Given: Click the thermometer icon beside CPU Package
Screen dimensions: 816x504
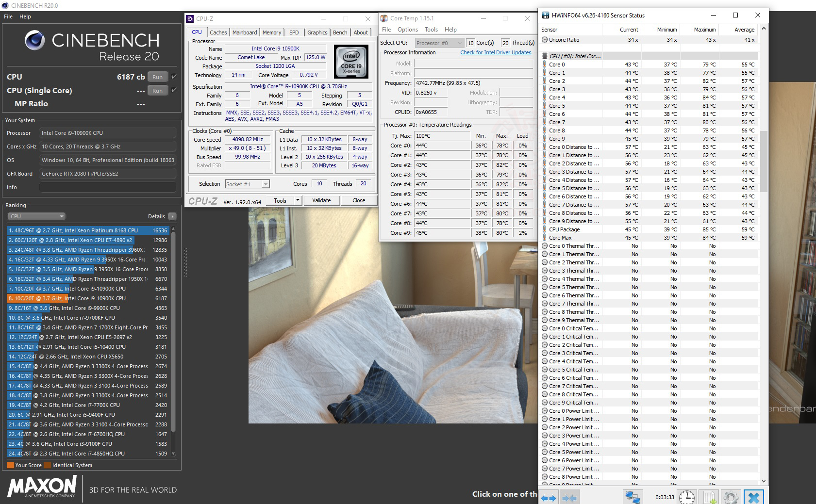Looking at the screenshot, I should (545, 229).
